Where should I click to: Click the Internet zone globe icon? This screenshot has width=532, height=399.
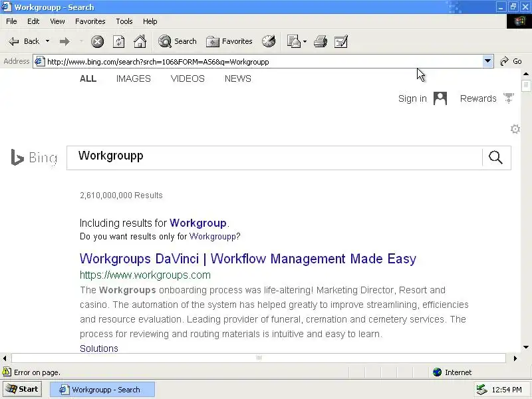pos(437,372)
